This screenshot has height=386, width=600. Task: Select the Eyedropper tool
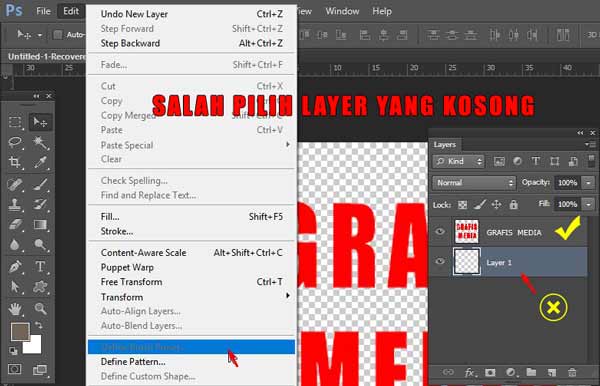click(40, 162)
